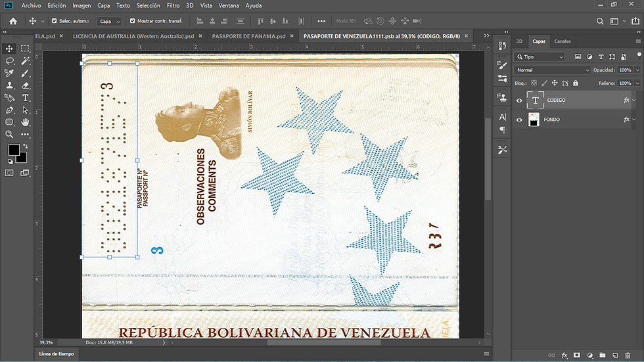Open the Línea de tiempo panel
The width and height of the screenshot is (644, 362).
tap(57, 354)
